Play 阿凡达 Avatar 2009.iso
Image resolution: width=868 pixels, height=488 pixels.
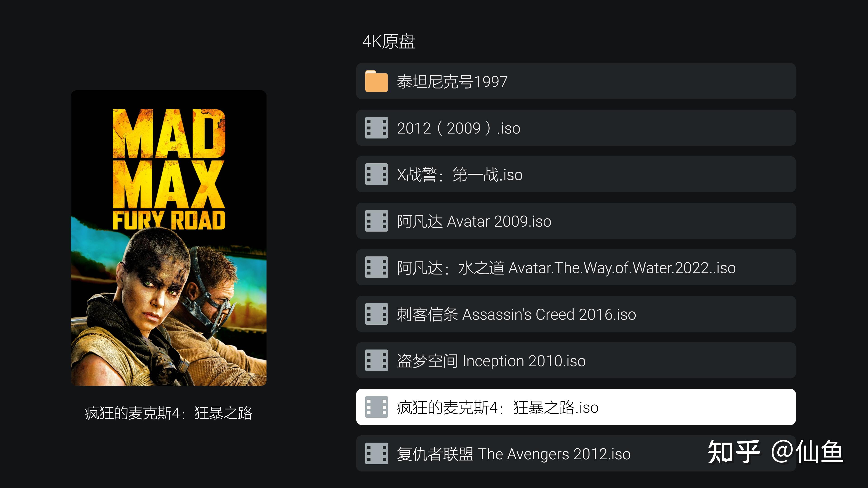pos(576,221)
